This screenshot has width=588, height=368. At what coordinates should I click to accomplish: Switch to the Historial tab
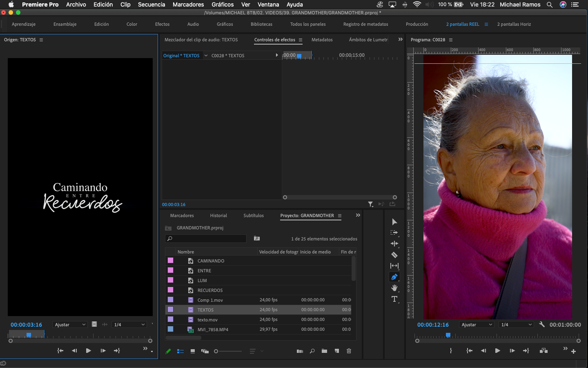pyautogui.click(x=218, y=215)
